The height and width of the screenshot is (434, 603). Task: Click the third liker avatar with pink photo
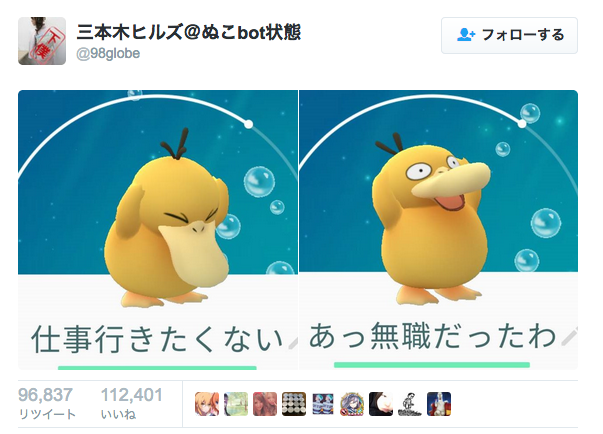point(265,404)
